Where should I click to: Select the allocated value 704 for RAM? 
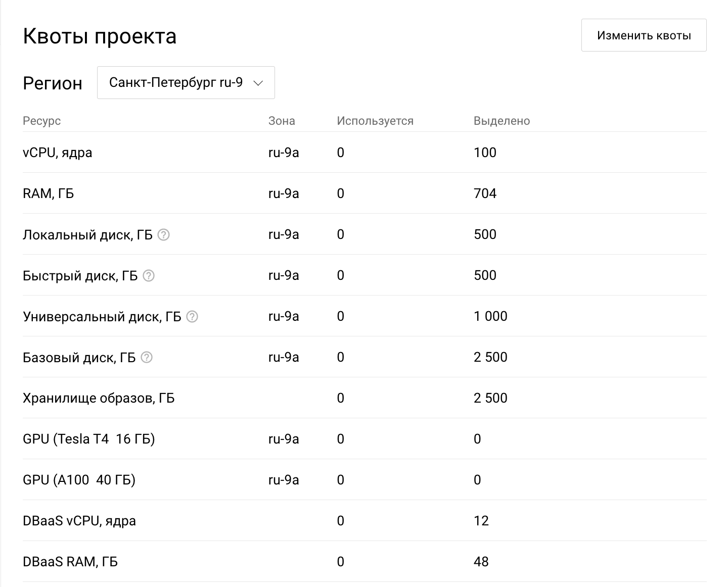484,193
